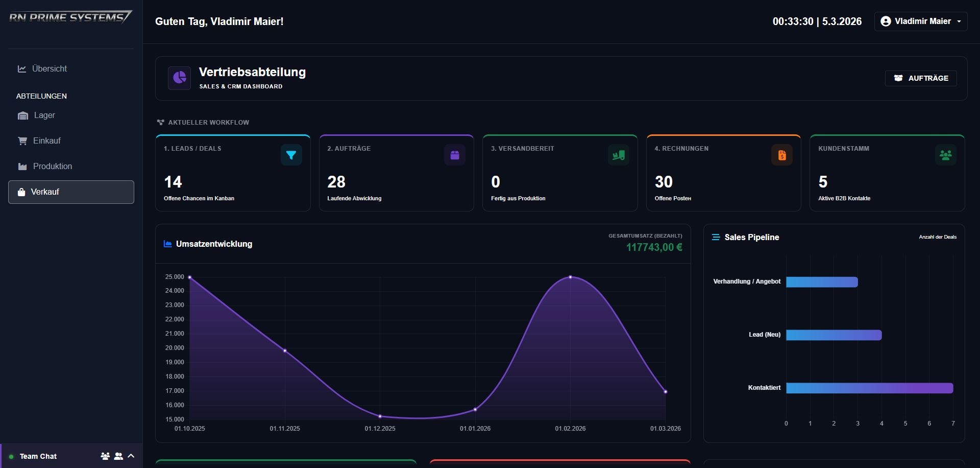Viewport: 980px width, 468px height.
Task: Open the Vladimir Maier account dropdown
Action: coord(920,21)
